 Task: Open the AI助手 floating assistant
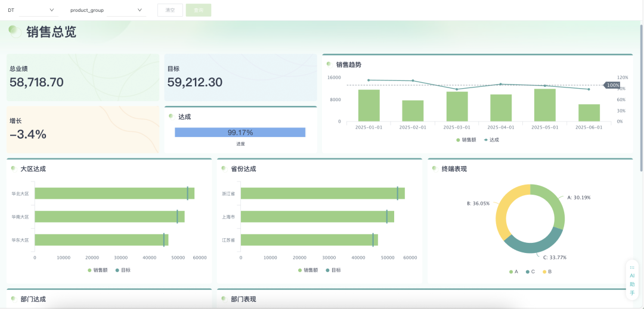(x=632, y=280)
